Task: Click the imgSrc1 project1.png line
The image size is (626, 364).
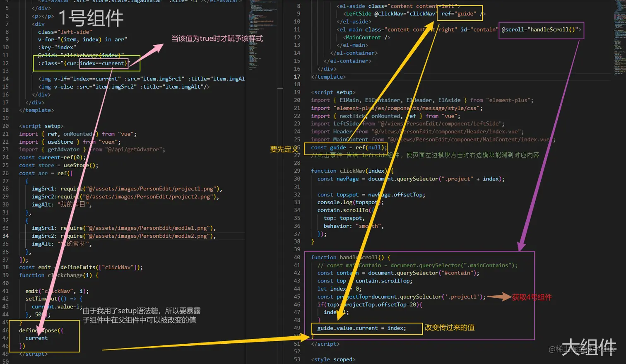Action: click(x=127, y=189)
